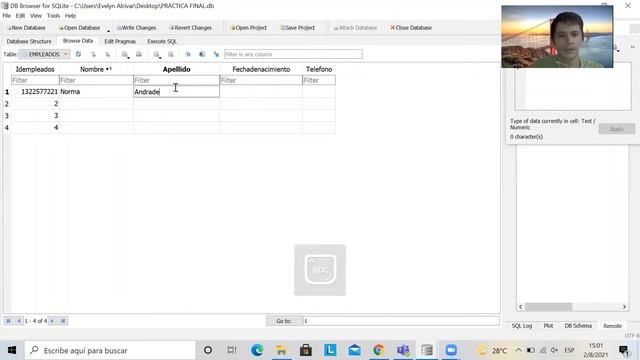Open the Windows Start menu
The image size is (640, 360).
tap(12, 350)
